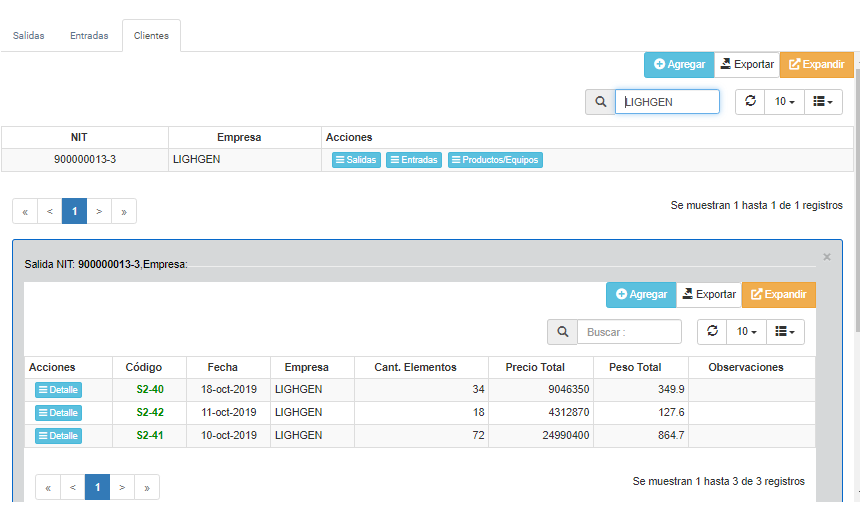Click Exportar in the Salida panel

pyautogui.click(x=708, y=295)
